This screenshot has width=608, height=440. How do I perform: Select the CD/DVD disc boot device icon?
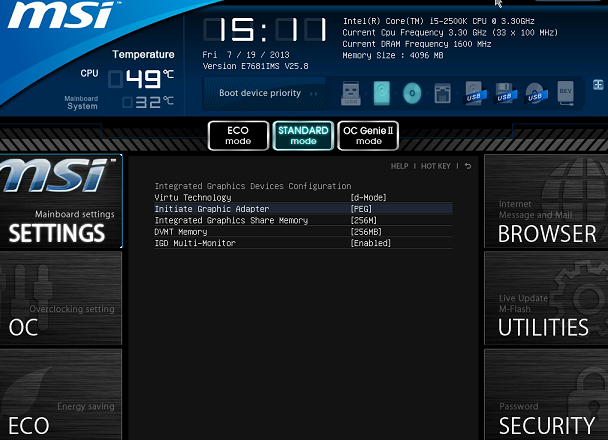tap(412, 94)
